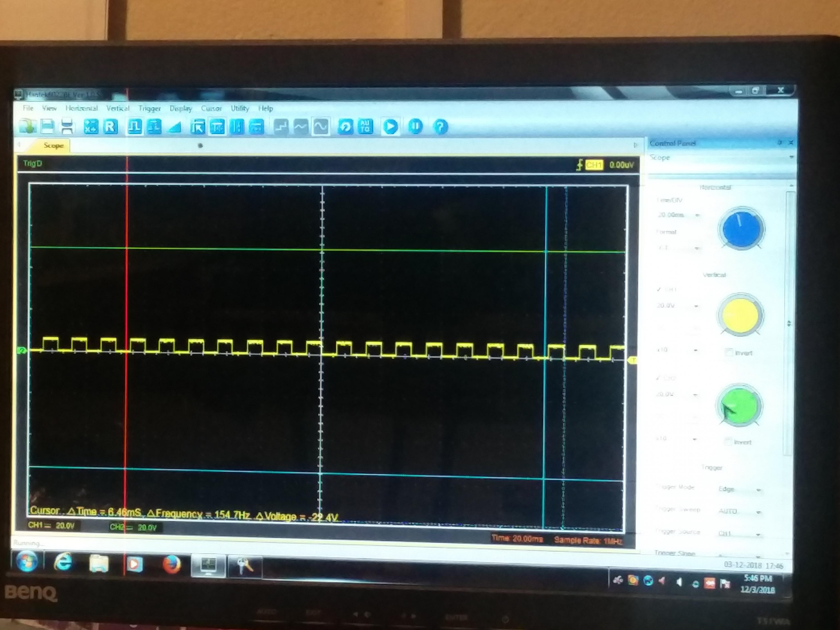Open the Utility menu
840x630 pixels.
(240, 108)
